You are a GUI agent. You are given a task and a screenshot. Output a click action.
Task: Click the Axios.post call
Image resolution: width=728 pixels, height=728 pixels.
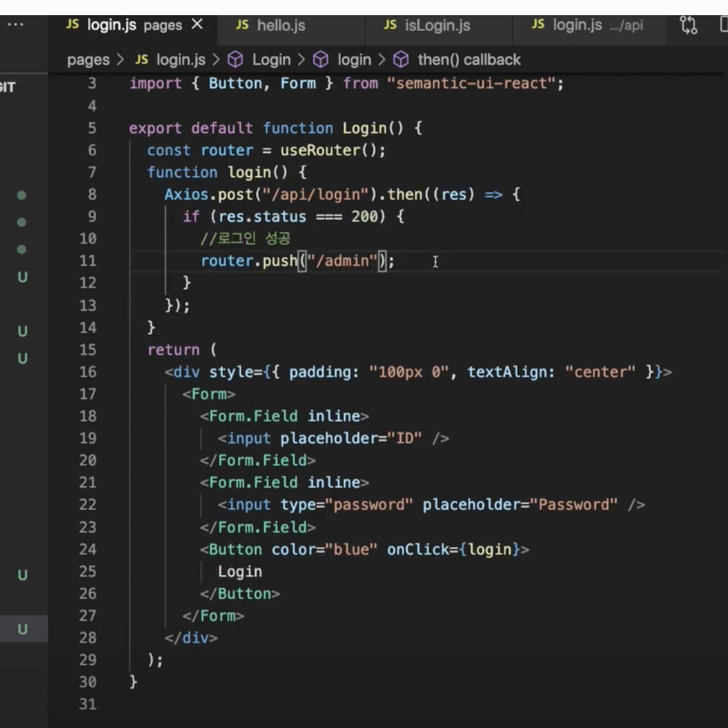click(x=209, y=194)
